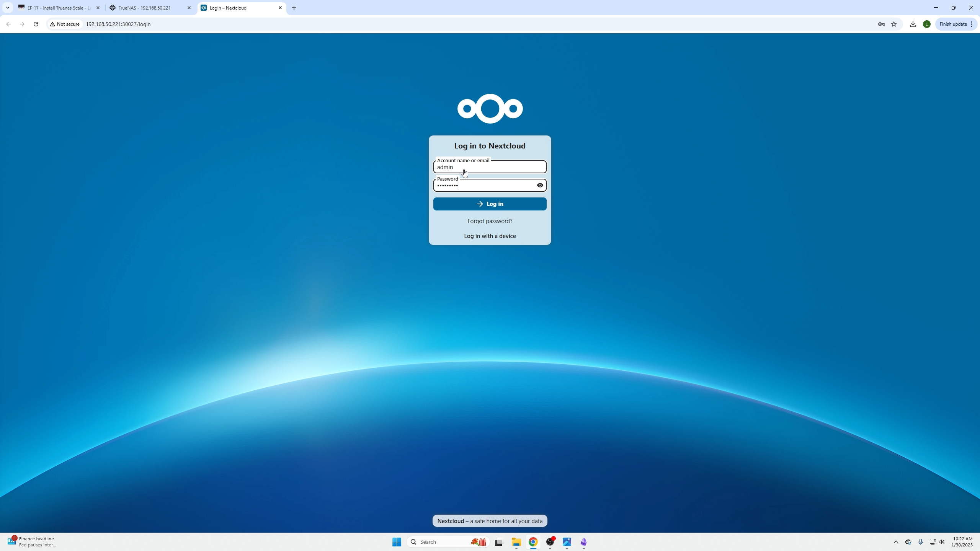Choose Log in with a device
This screenshot has width=980, height=551.
pyautogui.click(x=490, y=236)
